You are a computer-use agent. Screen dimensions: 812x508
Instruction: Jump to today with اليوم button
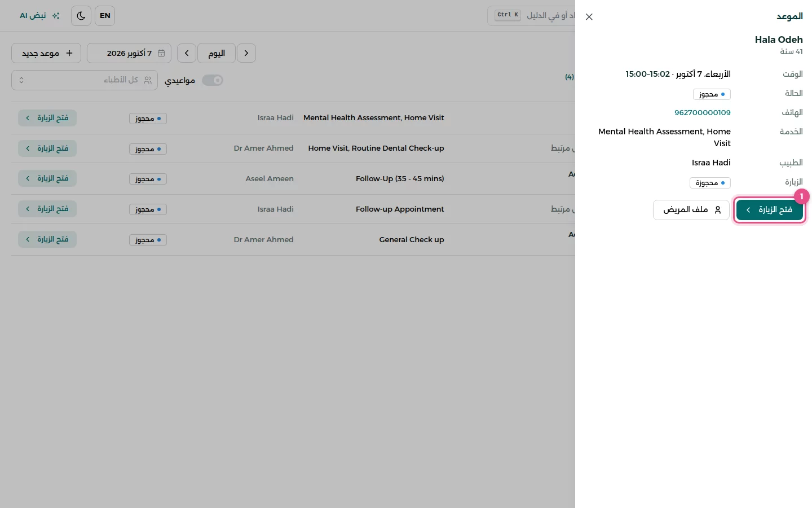pos(217,53)
